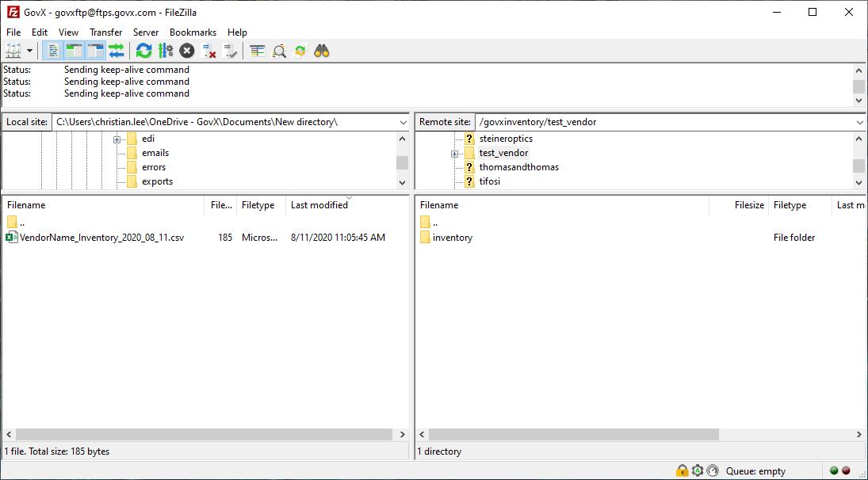Disconnect from the current server
Image resolution: width=868 pixels, height=480 pixels.
click(208, 51)
